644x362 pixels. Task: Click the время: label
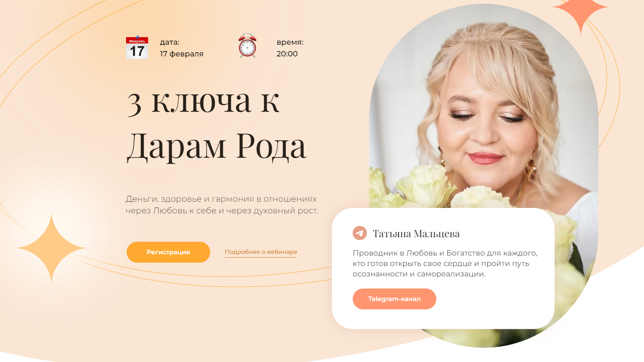pos(290,42)
